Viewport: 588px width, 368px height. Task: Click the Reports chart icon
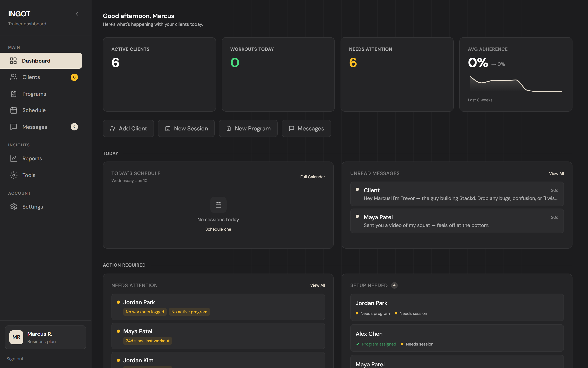pos(14,158)
